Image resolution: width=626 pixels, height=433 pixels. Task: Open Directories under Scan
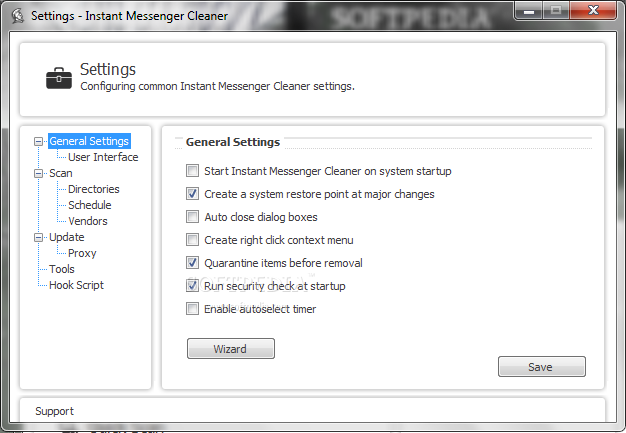click(x=94, y=189)
